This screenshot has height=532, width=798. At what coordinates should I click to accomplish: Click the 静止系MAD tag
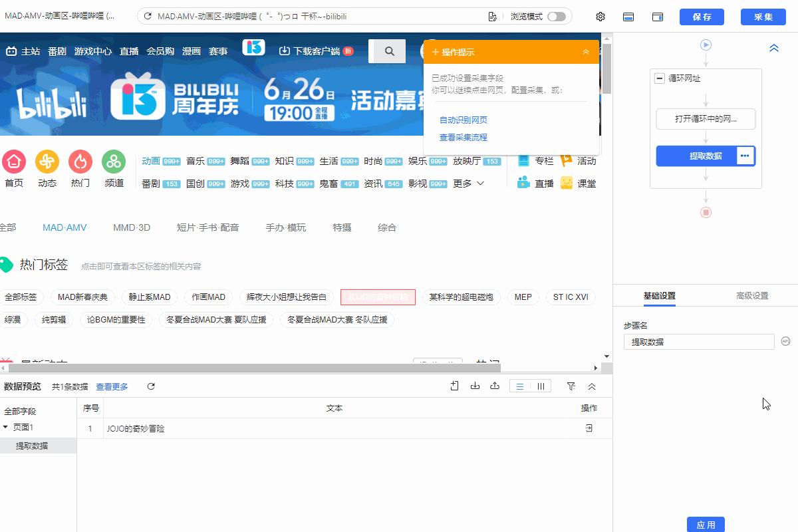(150, 297)
